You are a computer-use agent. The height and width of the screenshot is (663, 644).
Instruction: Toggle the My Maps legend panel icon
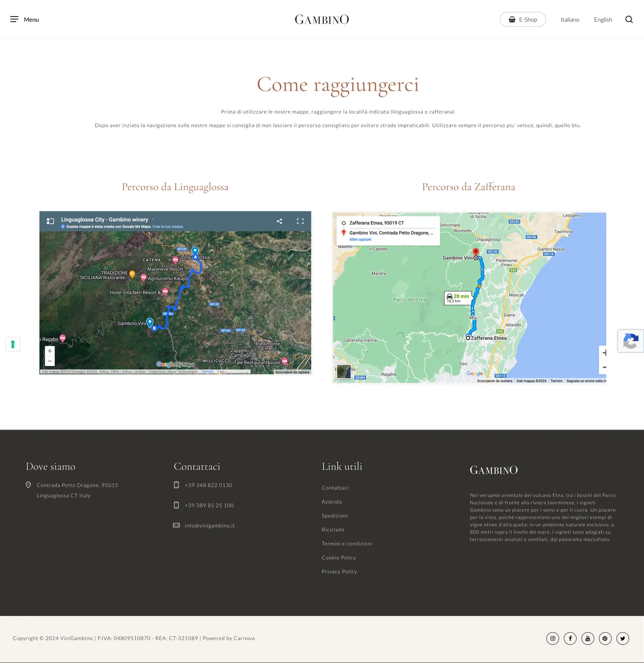tap(51, 221)
